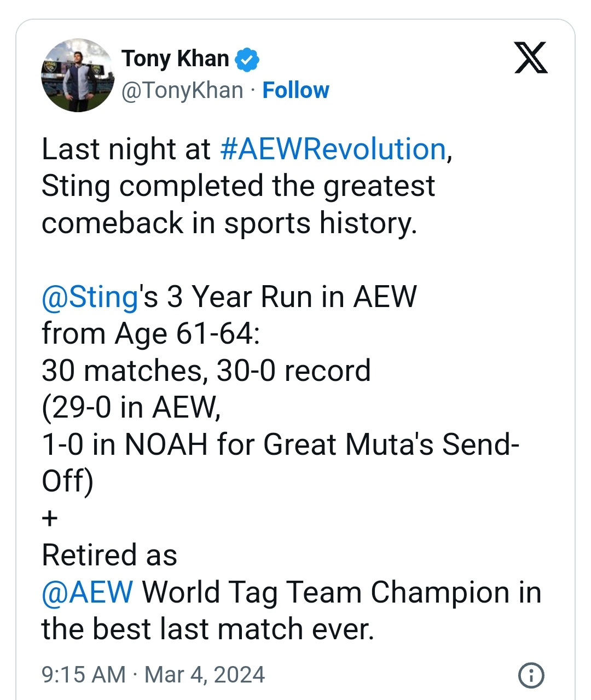The height and width of the screenshot is (700, 591).
Task: Click the standalone plus sign line
Action: 50,518
